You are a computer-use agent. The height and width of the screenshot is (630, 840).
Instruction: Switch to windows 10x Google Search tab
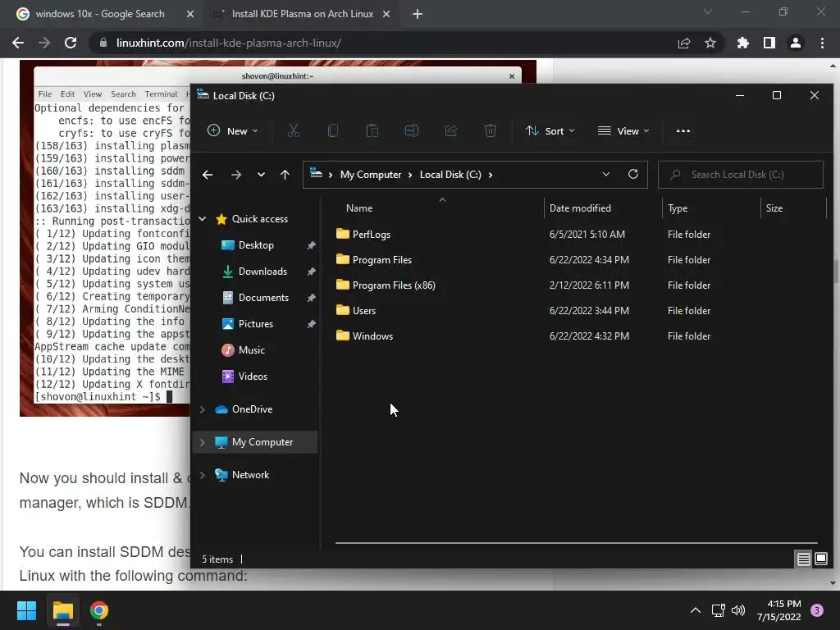(100, 14)
